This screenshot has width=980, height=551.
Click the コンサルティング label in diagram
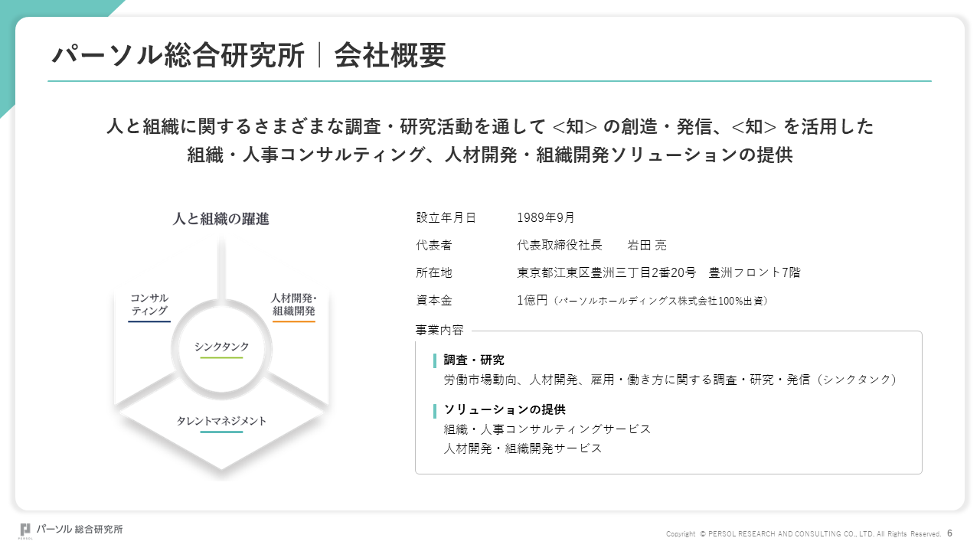pos(149,304)
